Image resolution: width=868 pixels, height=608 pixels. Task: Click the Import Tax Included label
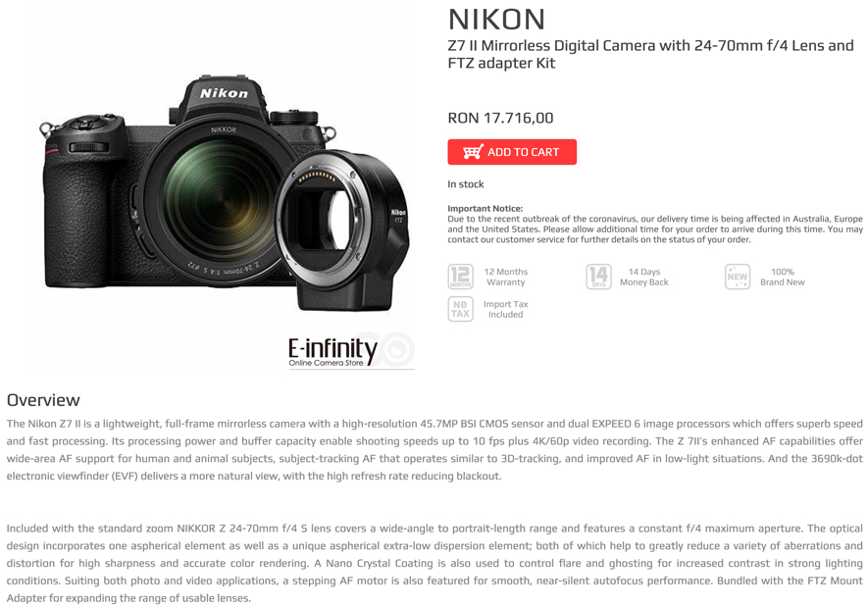tap(505, 309)
